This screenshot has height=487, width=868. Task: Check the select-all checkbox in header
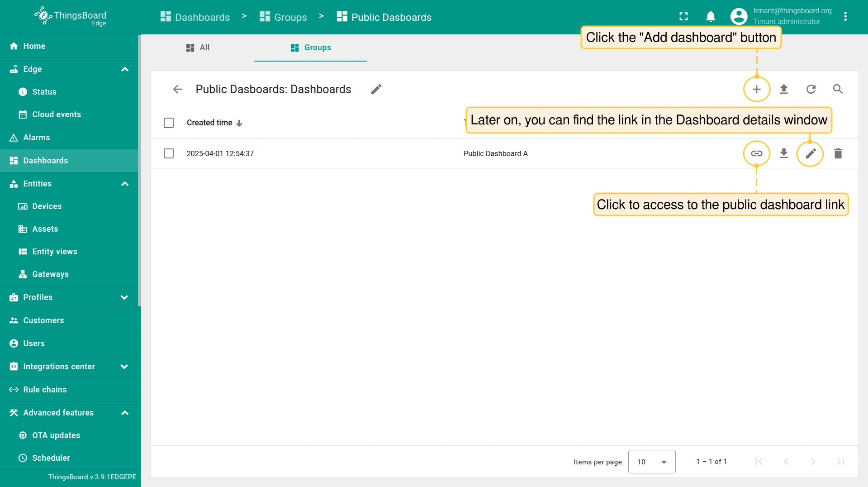(169, 123)
